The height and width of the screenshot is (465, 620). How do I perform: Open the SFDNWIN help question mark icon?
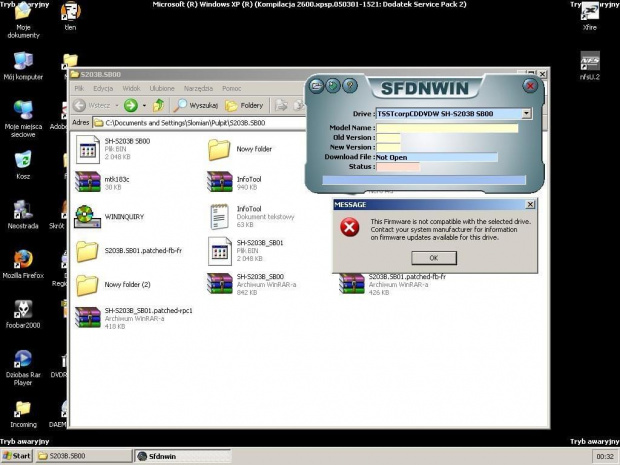coord(350,86)
